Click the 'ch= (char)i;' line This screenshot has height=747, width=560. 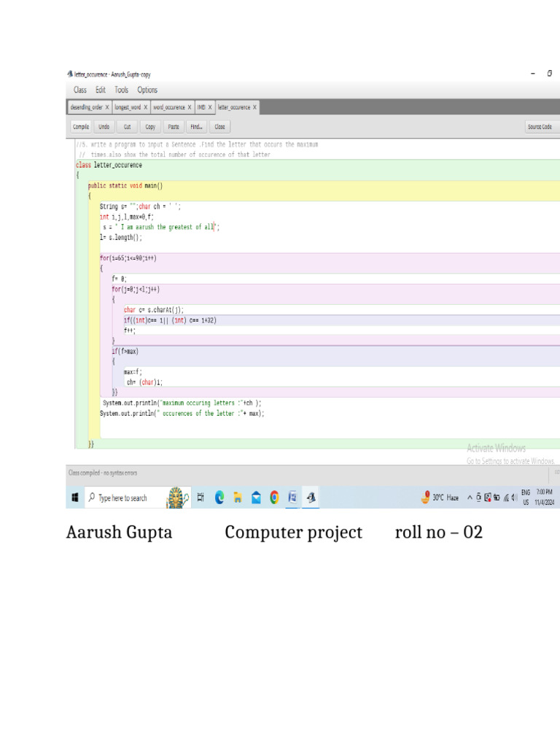(145, 382)
